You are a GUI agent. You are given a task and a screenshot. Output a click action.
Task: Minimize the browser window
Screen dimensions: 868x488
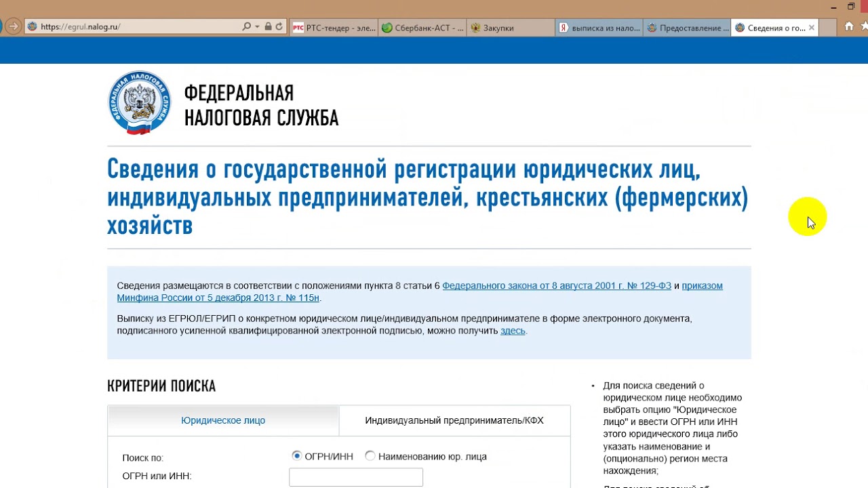point(833,7)
